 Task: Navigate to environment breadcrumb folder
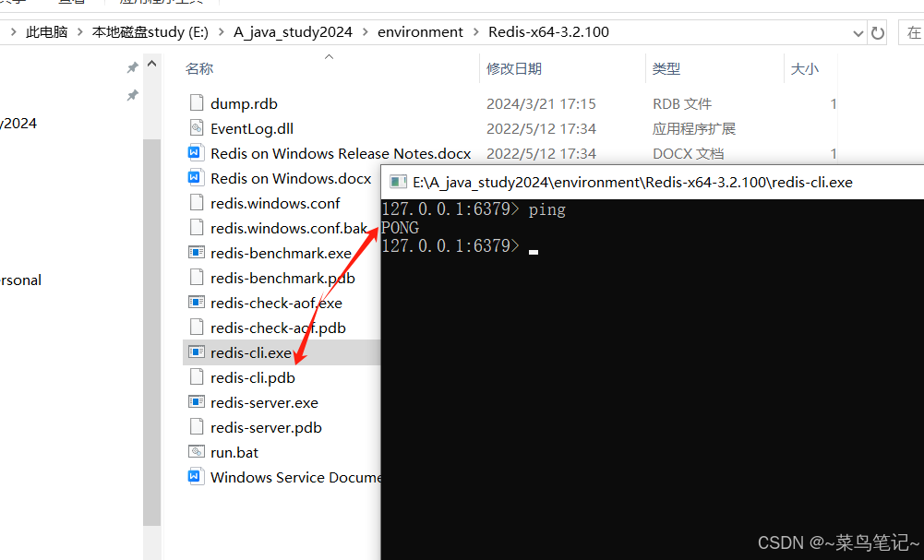click(x=420, y=31)
